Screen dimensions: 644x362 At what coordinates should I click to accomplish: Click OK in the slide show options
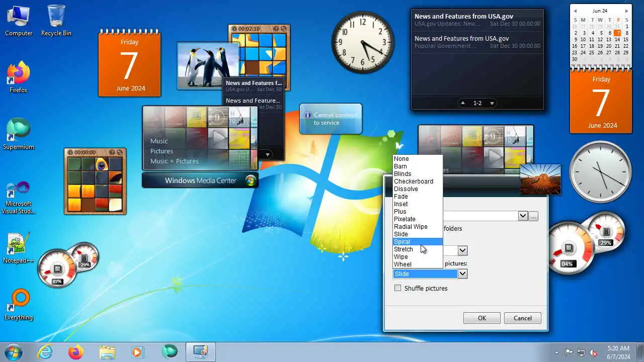tap(482, 318)
